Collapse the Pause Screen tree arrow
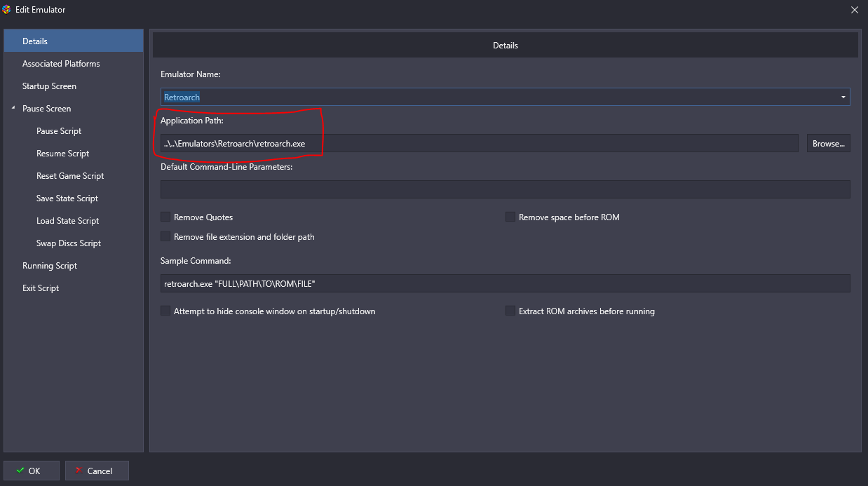868x486 pixels. pyautogui.click(x=13, y=109)
